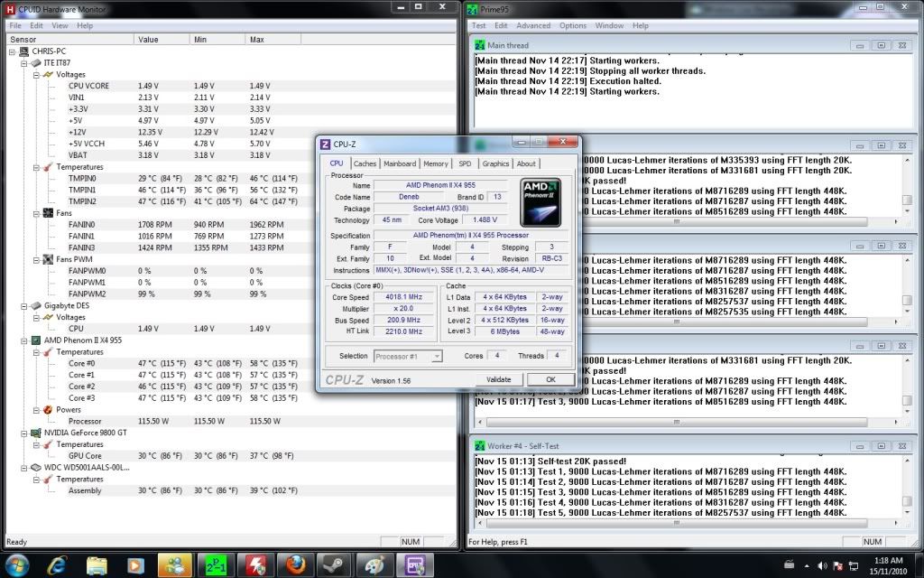This screenshot has height=578, width=924.
Task: Click the fan icon beside the Fans category
Action: tap(46, 212)
